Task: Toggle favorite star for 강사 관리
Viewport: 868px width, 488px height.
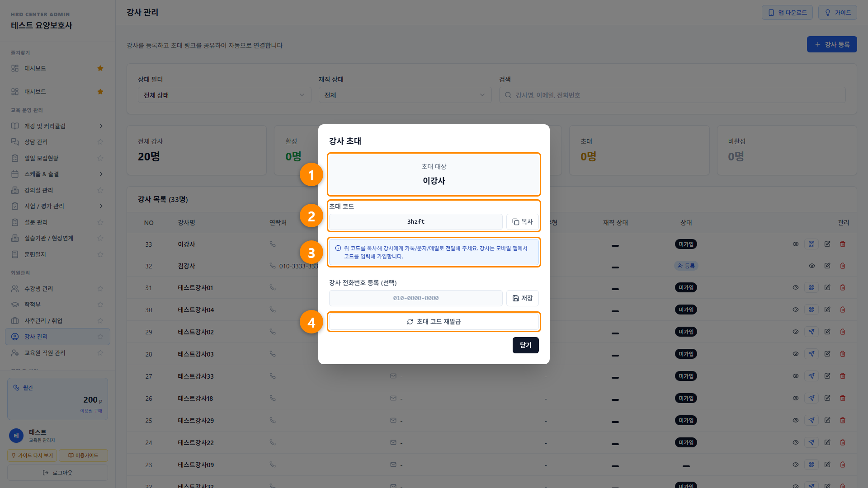Action: [x=100, y=337]
